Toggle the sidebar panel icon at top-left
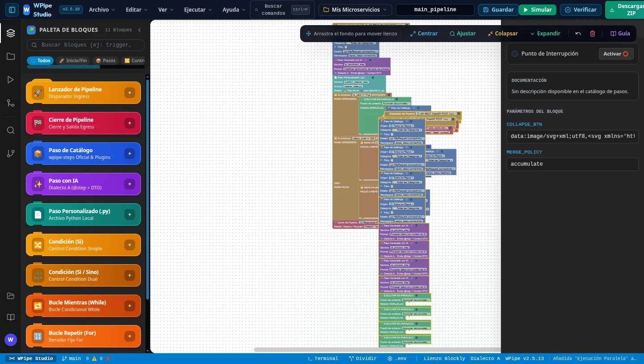The width and height of the screenshot is (644, 364). 12,9
